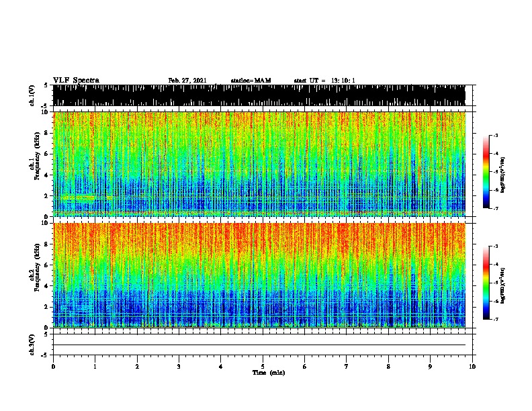Viewport: 532px width, 411px height.
Task: Click the Time (min) axis label
Action: (269, 373)
